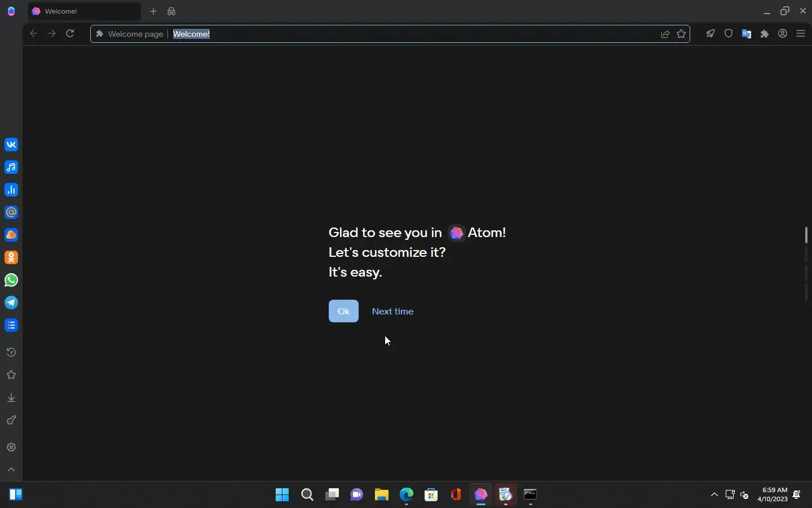Click the Ok button
This screenshot has height=508, width=812.
[x=344, y=311]
